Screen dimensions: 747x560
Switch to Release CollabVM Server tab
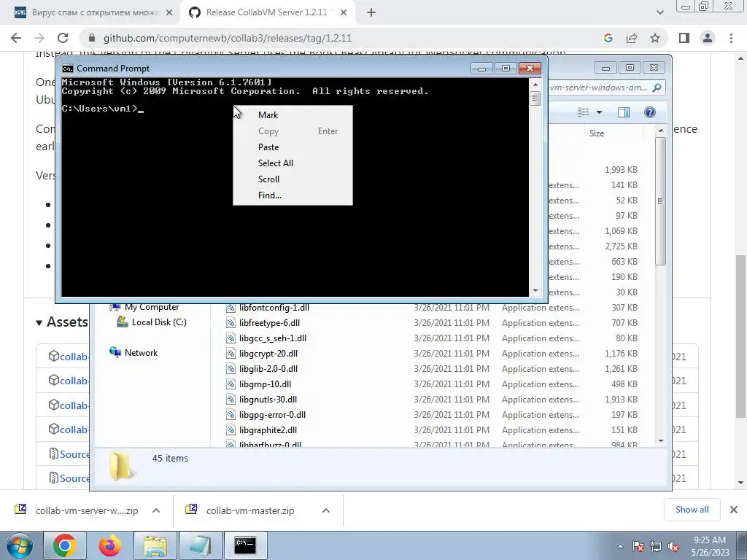click(x=266, y=12)
